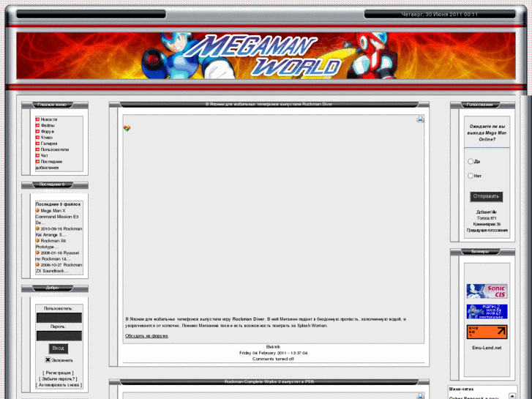
Task: Click the red plus icon beside Новости
Action: (x=37, y=119)
